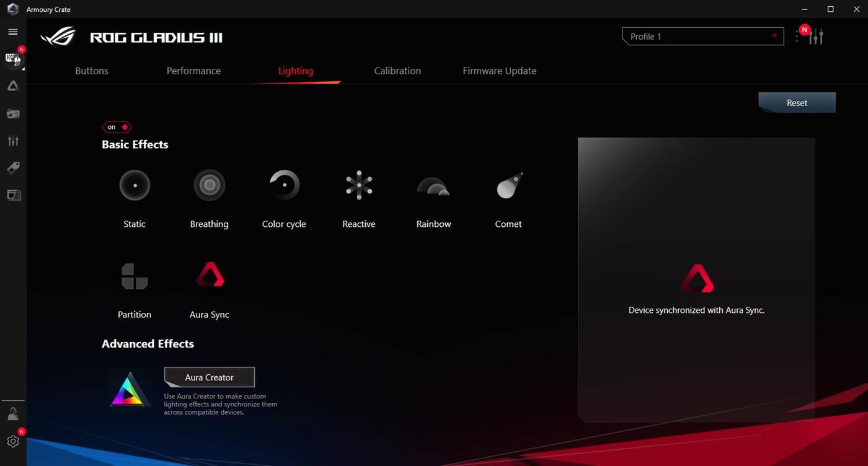Enable the Aura Sync effect
This screenshot has height=466, width=868.
click(x=210, y=275)
